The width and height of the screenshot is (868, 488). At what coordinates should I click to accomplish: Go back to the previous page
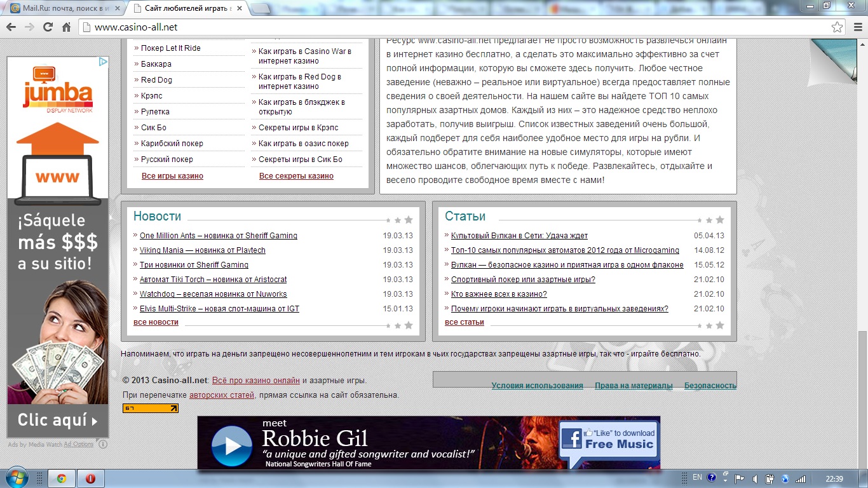pos(11,27)
